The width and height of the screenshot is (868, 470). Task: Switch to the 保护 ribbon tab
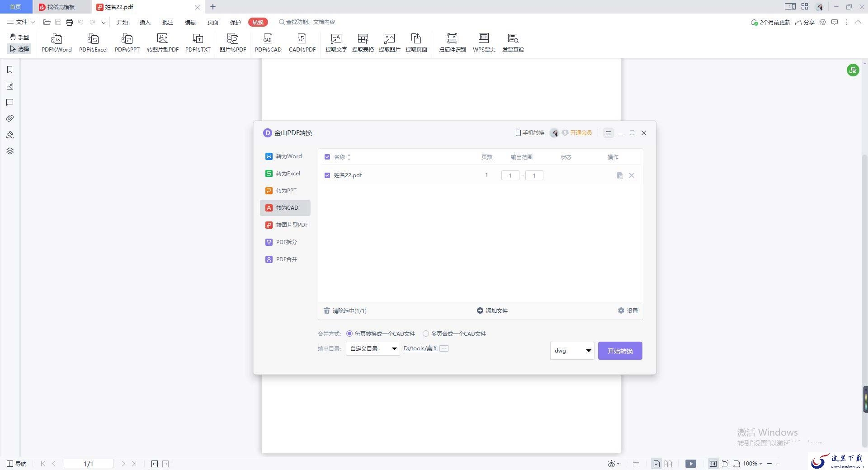235,22
